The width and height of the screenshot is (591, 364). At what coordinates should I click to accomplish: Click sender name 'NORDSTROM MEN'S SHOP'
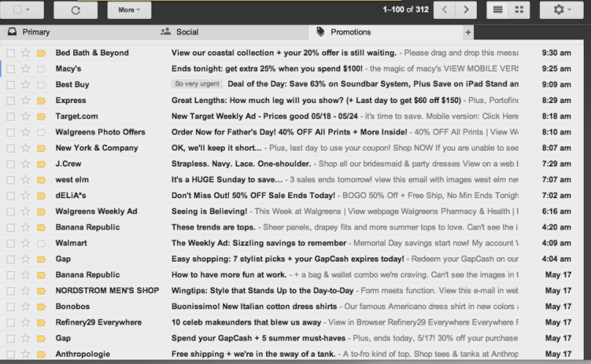pyautogui.click(x=107, y=290)
